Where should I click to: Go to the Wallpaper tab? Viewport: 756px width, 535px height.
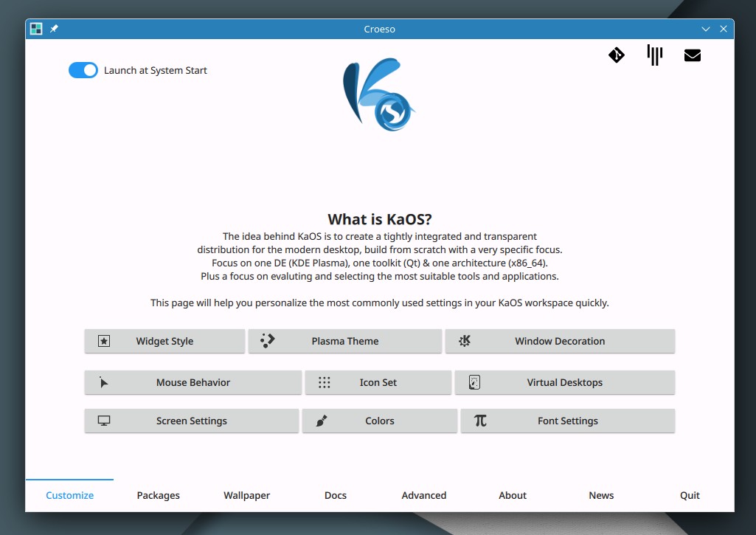(247, 495)
